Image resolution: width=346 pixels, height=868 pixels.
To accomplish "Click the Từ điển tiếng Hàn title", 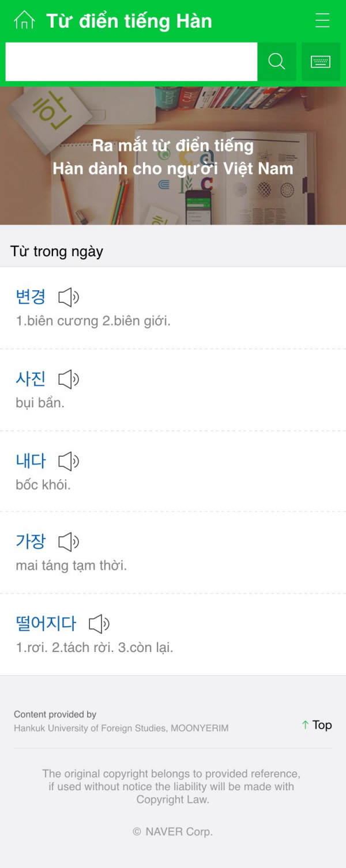I will (129, 21).
